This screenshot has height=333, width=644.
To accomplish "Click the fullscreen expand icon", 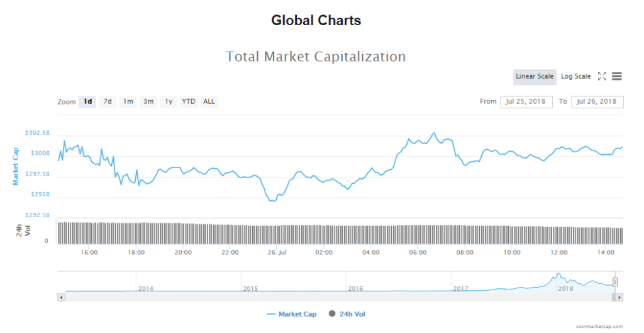I will [x=602, y=76].
